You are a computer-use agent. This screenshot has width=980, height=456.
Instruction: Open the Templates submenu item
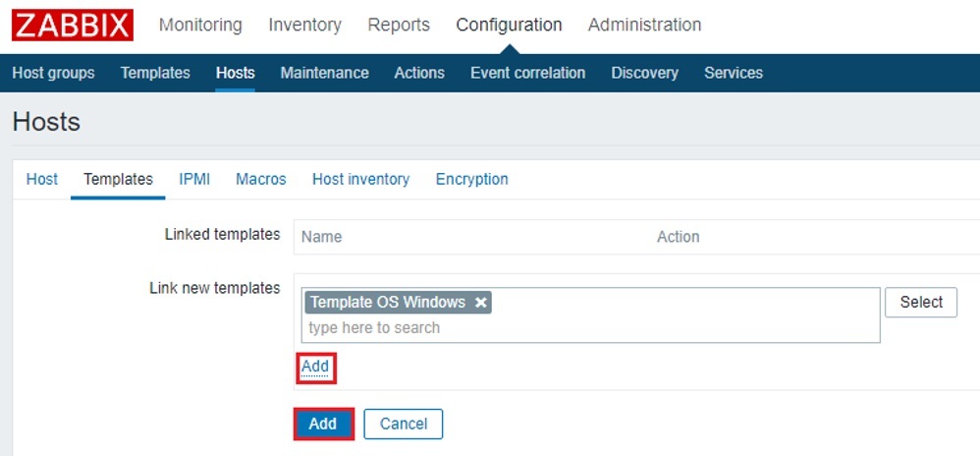click(155, 73)
